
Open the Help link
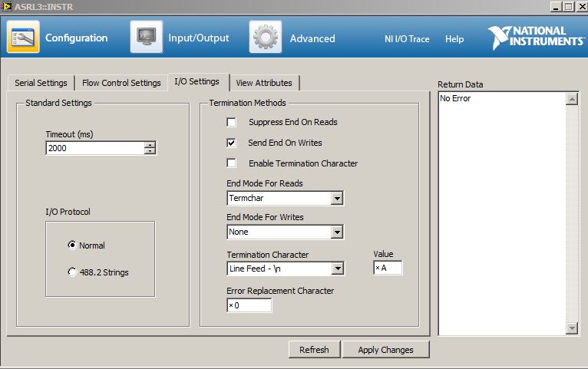(x=454, y=39)
